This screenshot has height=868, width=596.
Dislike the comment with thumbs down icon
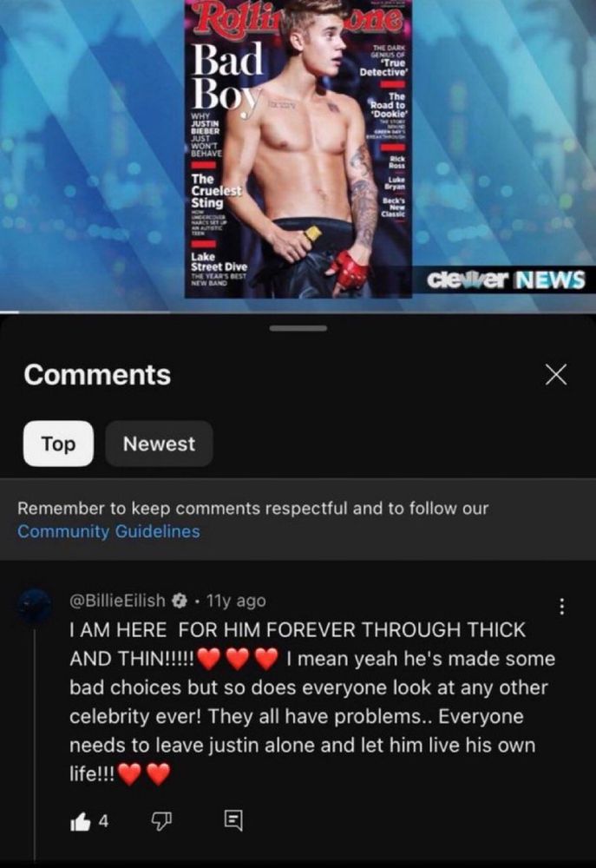pos(161,821)
